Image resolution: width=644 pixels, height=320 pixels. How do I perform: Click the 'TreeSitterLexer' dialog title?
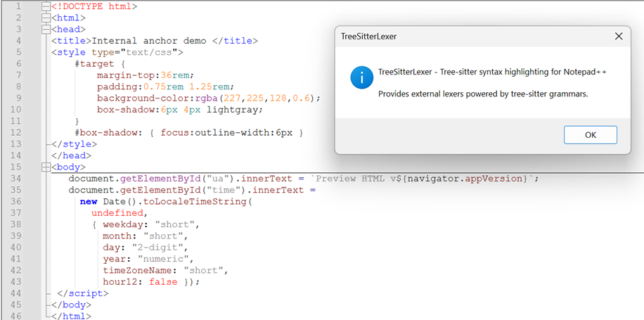(x=368, y=36)
